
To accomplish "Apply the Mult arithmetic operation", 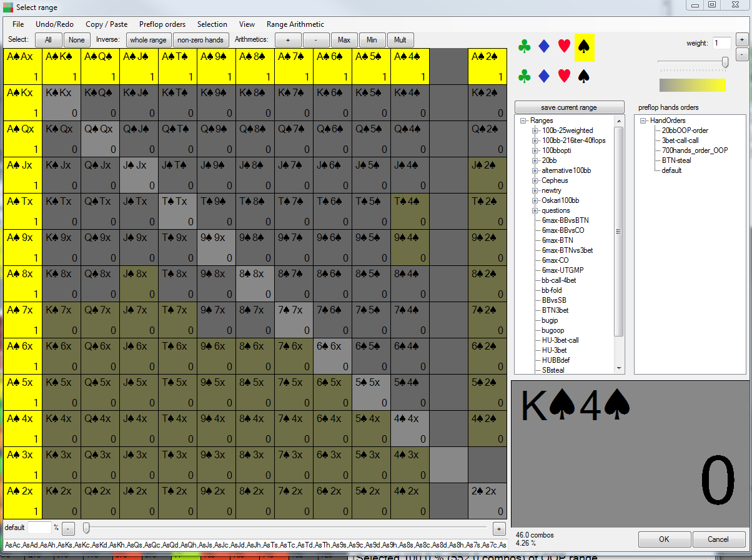I will coord(400,40).
